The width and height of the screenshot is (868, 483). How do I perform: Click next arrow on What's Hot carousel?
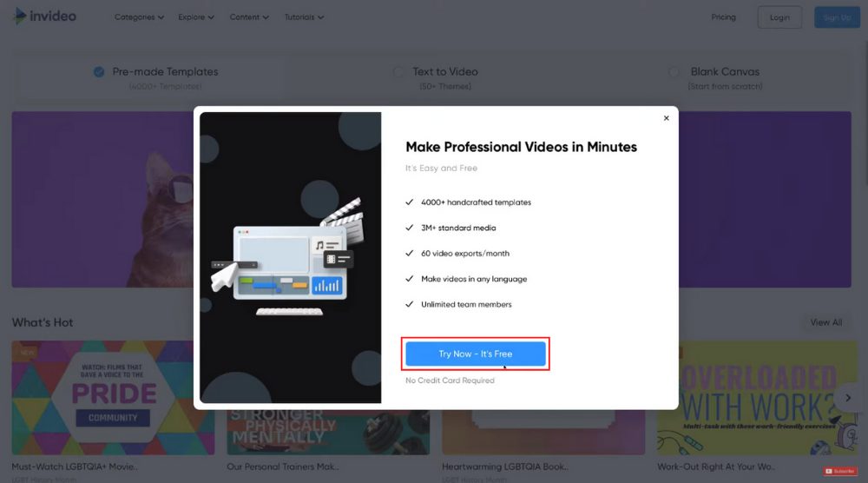coord(848,398)
